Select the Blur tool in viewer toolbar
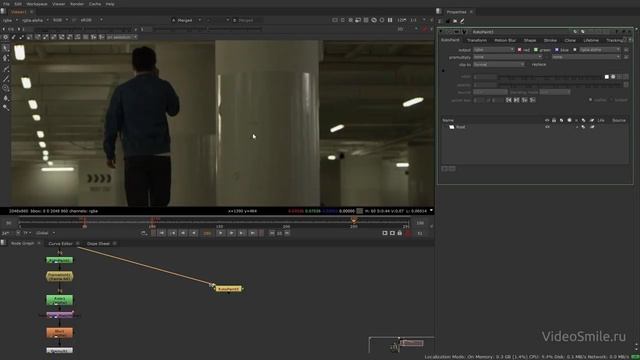Image resolution: width=640 pixels, height=360 pixels. coord(5,98)
